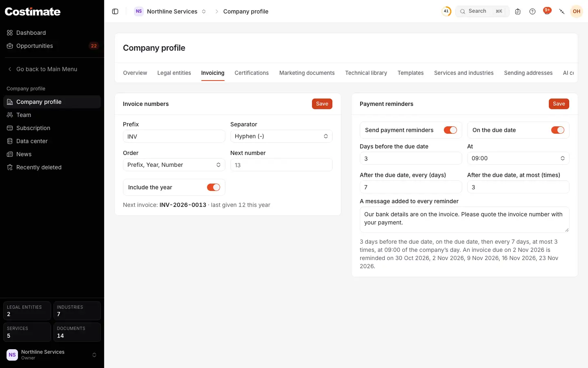Open Recently deleted in the sidebar
Screen dimensions: 588x368
tap(52, 167)
